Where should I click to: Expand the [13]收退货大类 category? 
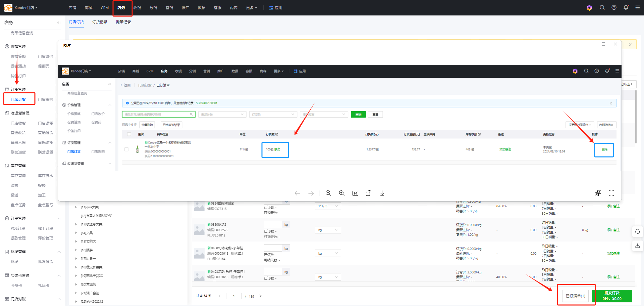point(76,224)
